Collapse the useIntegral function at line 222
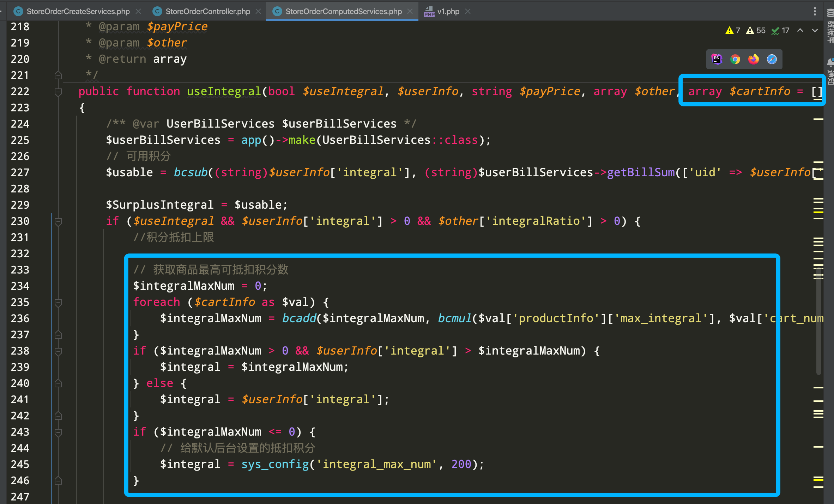 click(58, 92)
